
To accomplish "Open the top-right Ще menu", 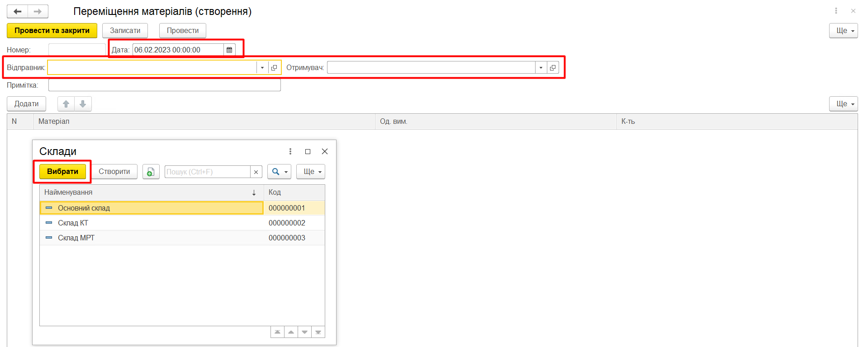I will point(843,31).
